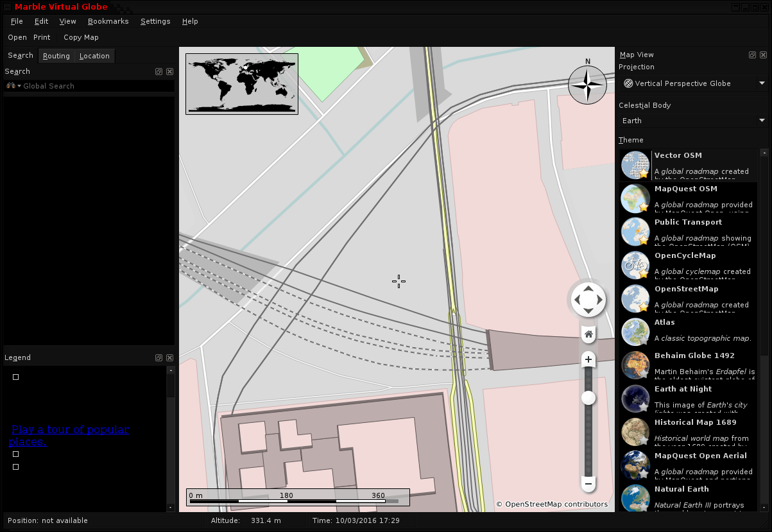Select the MapQuest Open Aerial theme icon

(635, 465)
